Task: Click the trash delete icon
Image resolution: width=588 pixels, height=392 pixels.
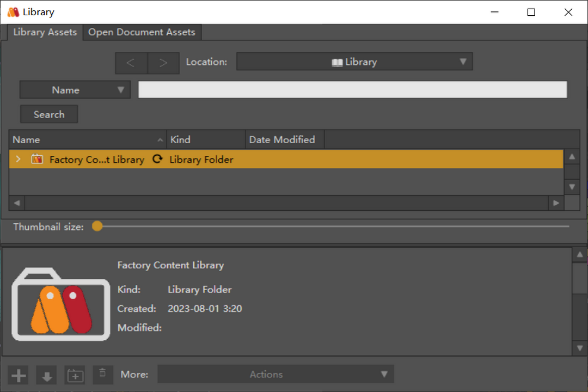Action: 102,373
